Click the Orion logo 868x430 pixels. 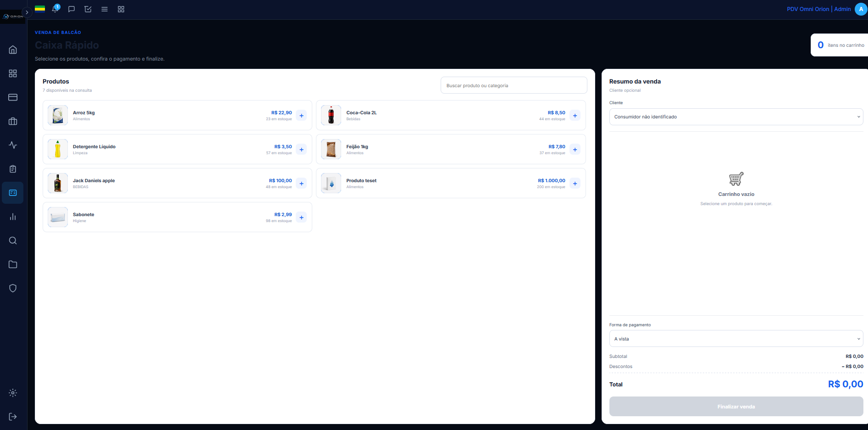tap(13, 16)
